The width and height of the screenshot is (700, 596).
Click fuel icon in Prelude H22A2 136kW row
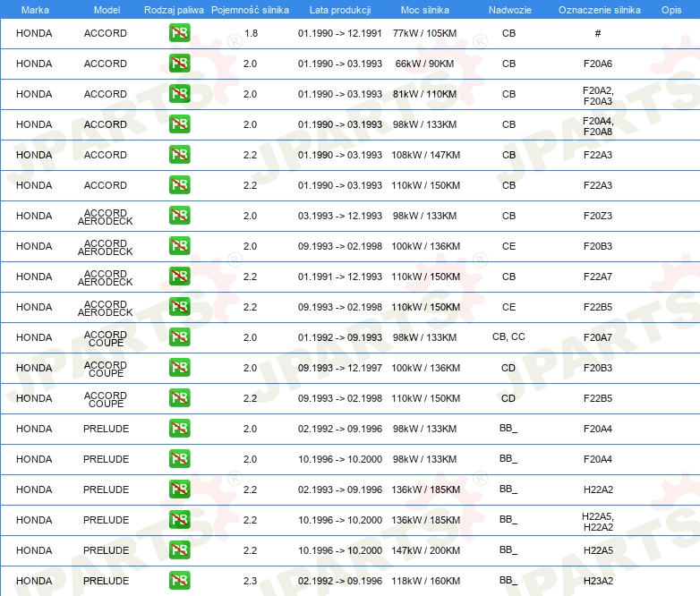[179, 490]
